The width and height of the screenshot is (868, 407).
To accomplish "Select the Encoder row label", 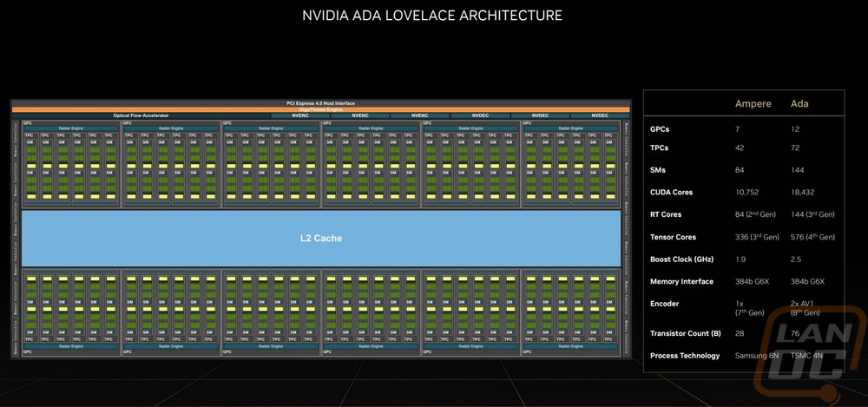I will tap(665, 304).
